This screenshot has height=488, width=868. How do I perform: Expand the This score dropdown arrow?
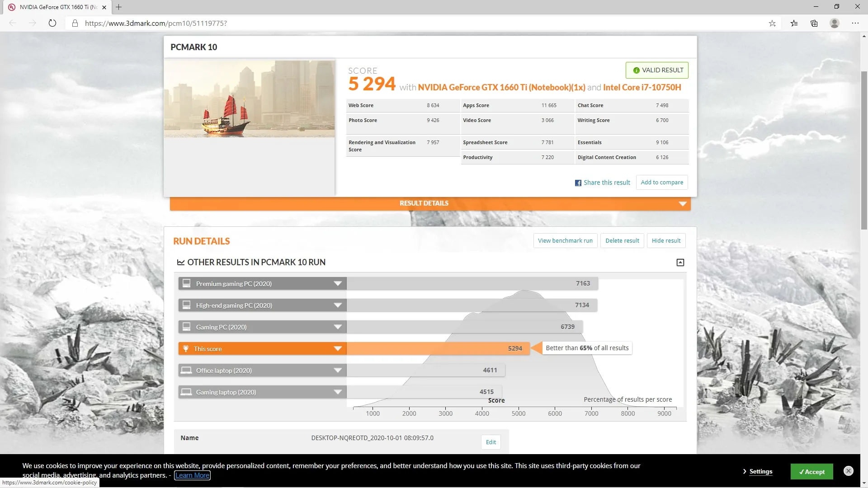tap(337, 348)
